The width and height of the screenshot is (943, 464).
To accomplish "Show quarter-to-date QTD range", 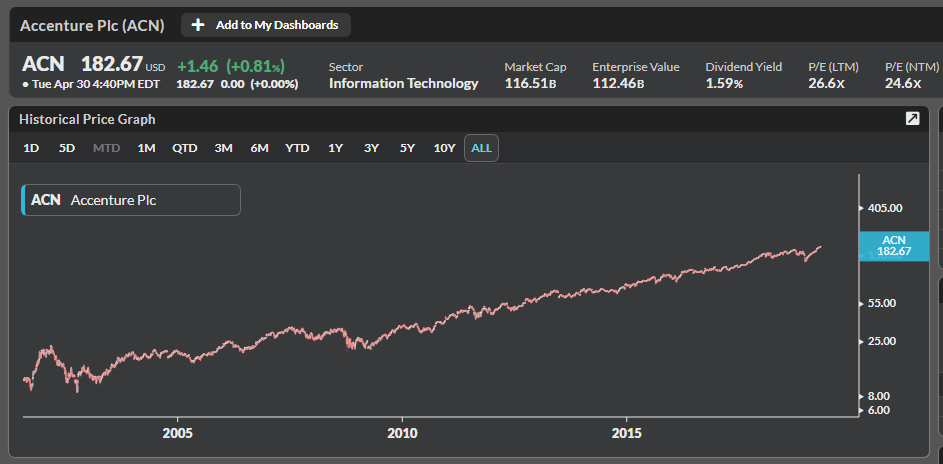I will [x=184, y=148].
